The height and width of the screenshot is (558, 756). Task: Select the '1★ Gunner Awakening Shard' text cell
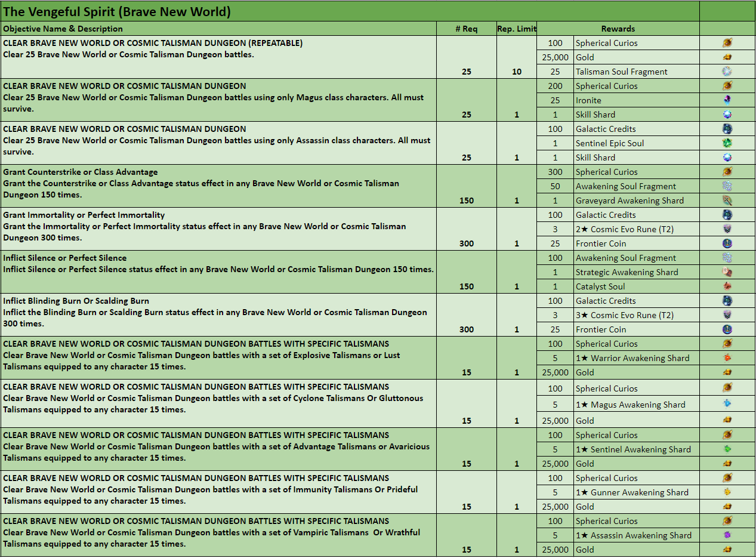637,492
